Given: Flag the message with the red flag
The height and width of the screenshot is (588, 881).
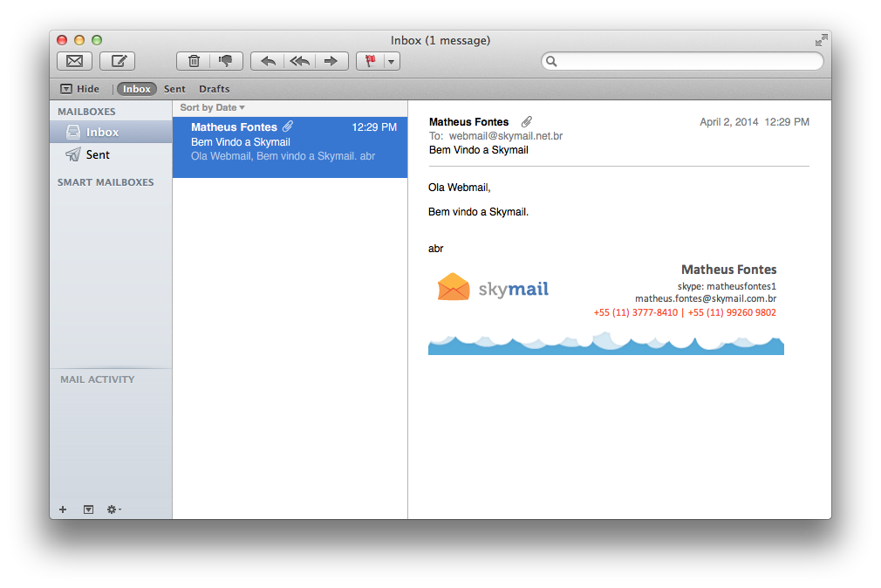Looking at the screenshot, I should 371,61.
